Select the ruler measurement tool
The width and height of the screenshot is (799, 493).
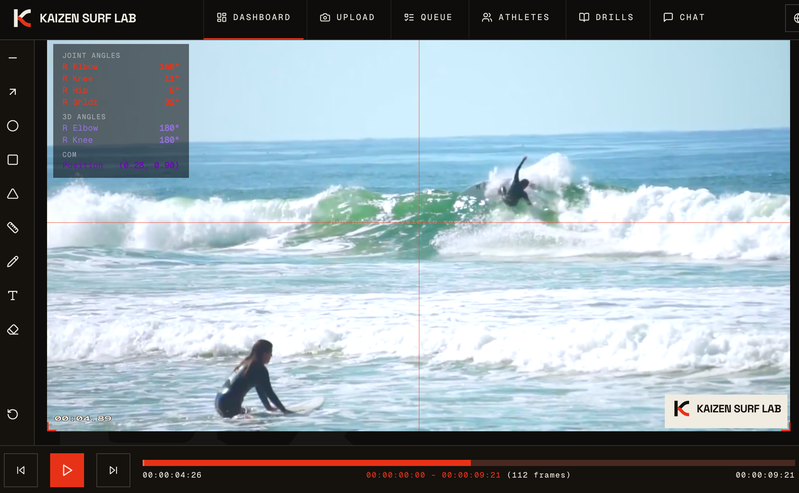(13, 228)
